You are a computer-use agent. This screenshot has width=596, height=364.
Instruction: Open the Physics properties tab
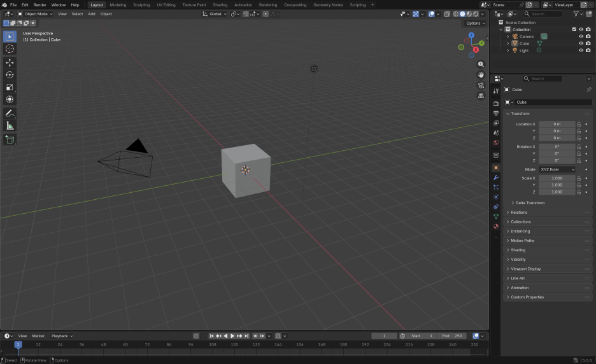click(x=495, y=197)
